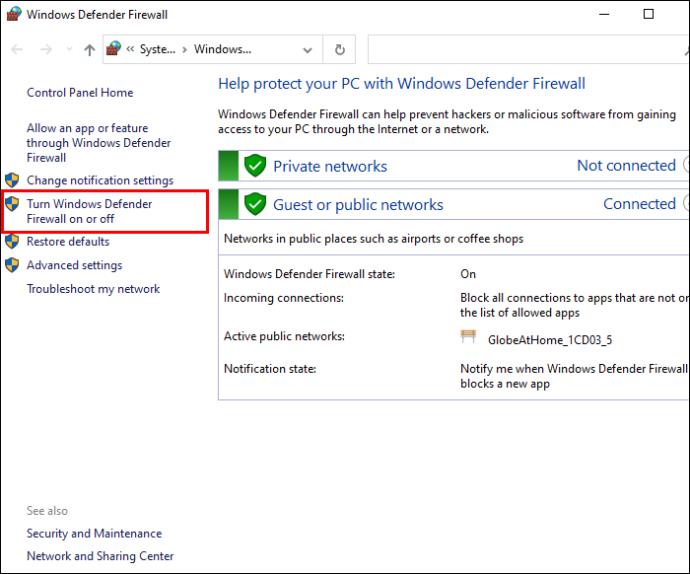The width and height of the screenshot is (690, 574).
Task: Click 'Notify me when Windows Defender Firewall' text
Action: click(x=574, y=376)
